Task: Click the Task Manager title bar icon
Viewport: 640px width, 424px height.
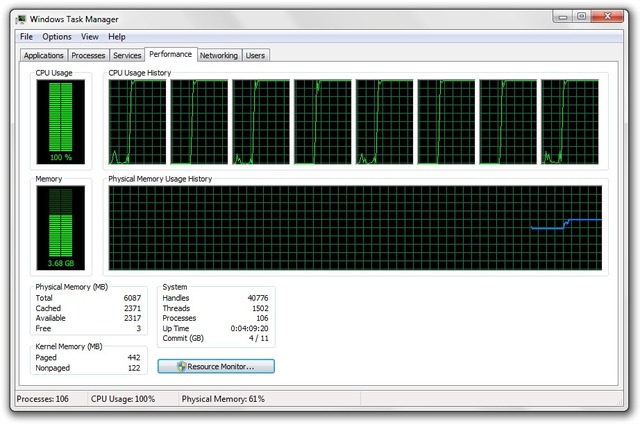Action: (x=21, y=19)
